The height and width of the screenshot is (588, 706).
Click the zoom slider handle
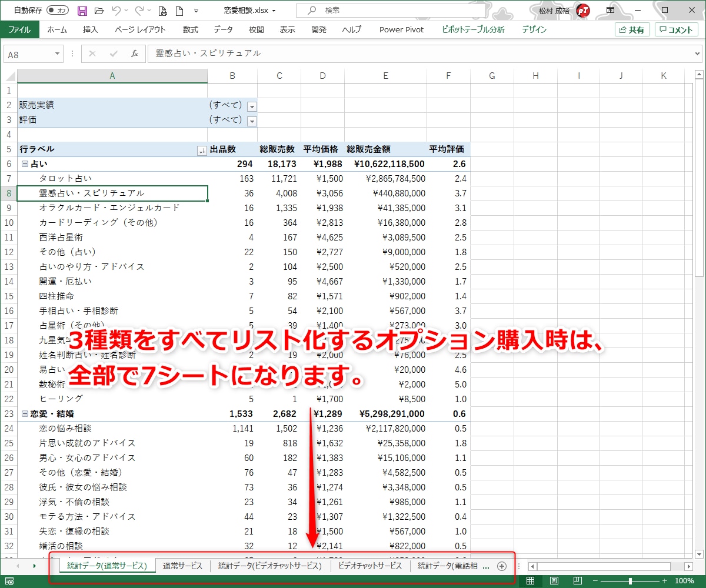click(x=631, y=581)
